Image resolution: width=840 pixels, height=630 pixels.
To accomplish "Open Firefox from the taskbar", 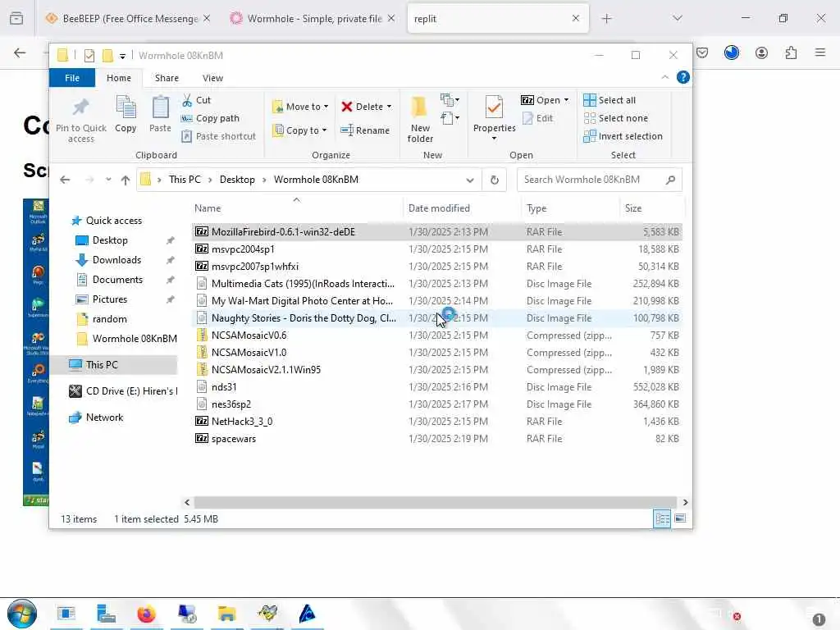I will 146,614.
